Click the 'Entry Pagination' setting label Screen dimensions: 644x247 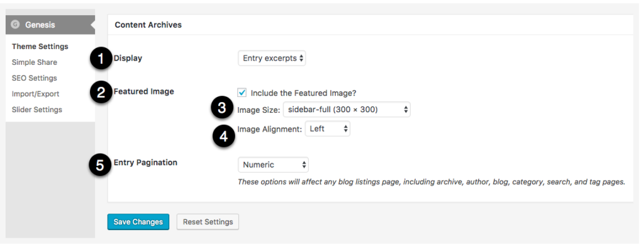[145, 163]
